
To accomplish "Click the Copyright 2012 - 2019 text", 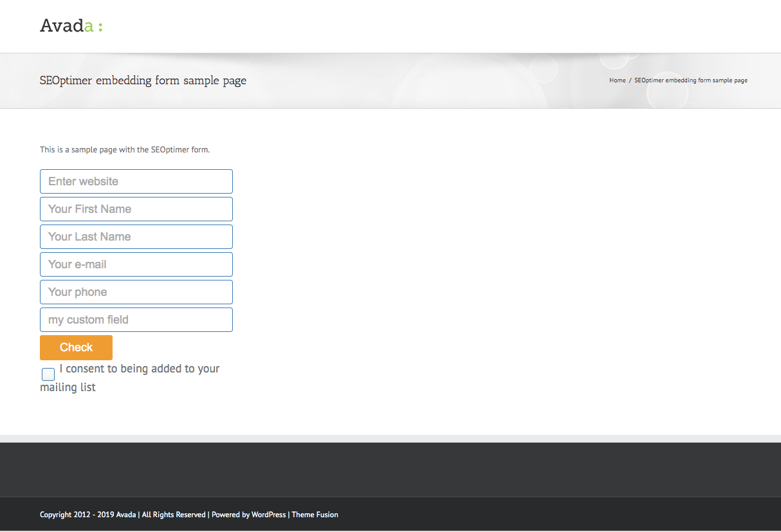I will click(x=77, y=515).
